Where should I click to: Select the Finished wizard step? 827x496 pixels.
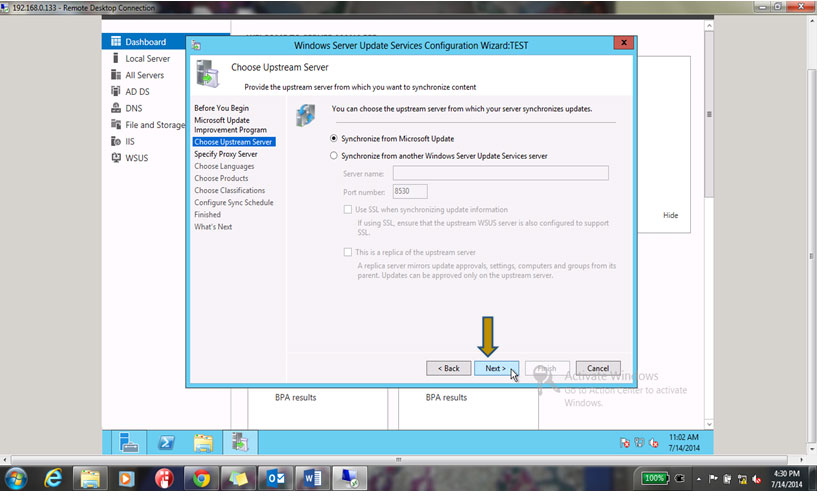(x=207, y=215)
